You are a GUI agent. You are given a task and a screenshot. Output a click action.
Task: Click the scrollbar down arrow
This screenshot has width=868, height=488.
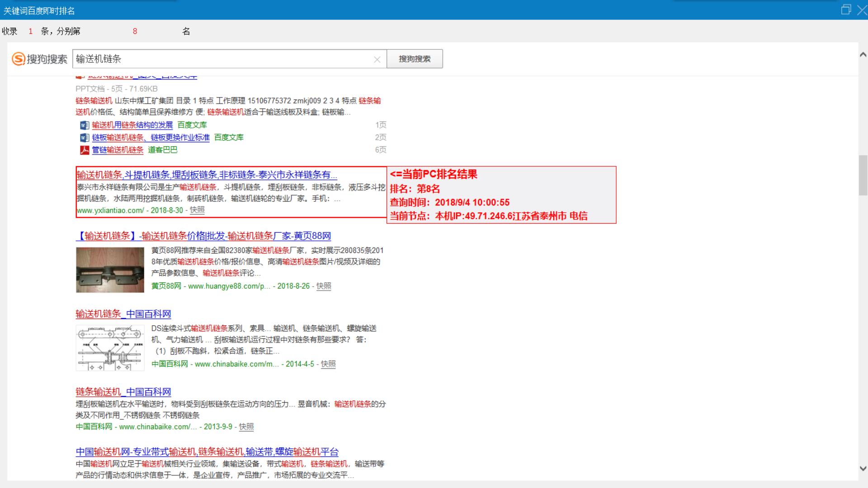(x=863, y=469)
